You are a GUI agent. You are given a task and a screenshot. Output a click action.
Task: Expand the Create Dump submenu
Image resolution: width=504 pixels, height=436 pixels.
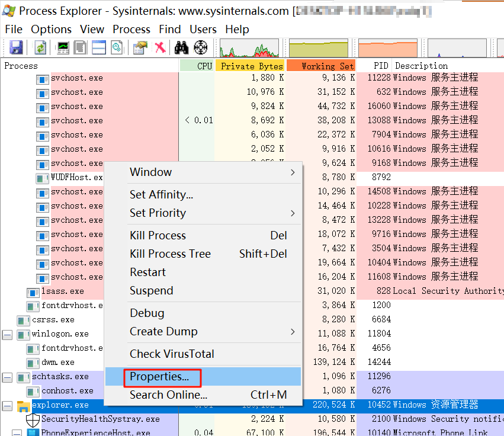[x=203, y=331]
